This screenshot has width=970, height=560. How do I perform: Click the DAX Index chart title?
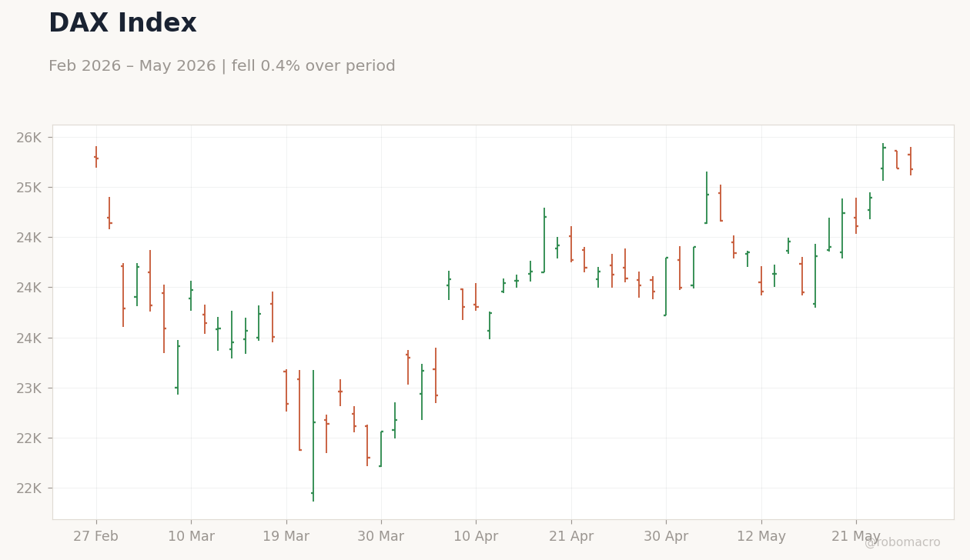click(x=122, y=24)
